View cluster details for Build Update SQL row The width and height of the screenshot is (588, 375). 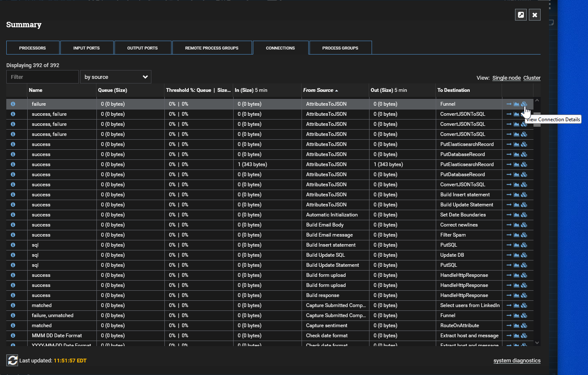pyautogui.click(x=524, y=255)
